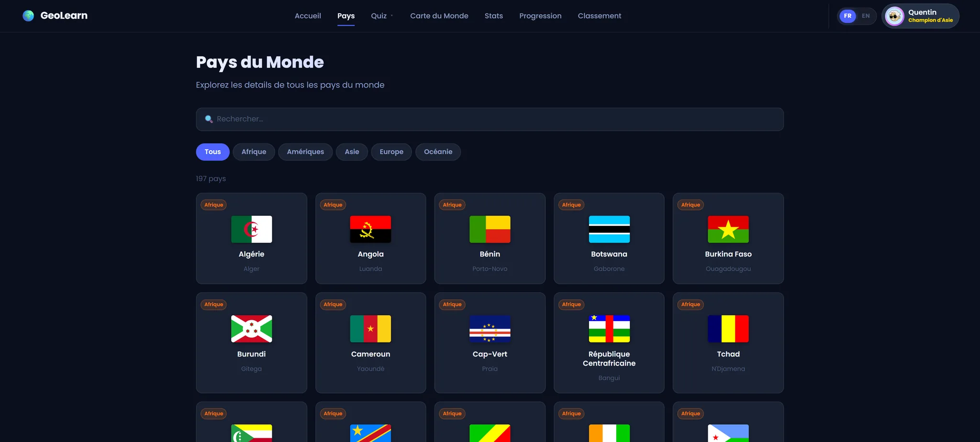Open the Burkina Faso flag
Viewport: 980px width, 442px height.
pyautogui.click(x=728, y=229)
